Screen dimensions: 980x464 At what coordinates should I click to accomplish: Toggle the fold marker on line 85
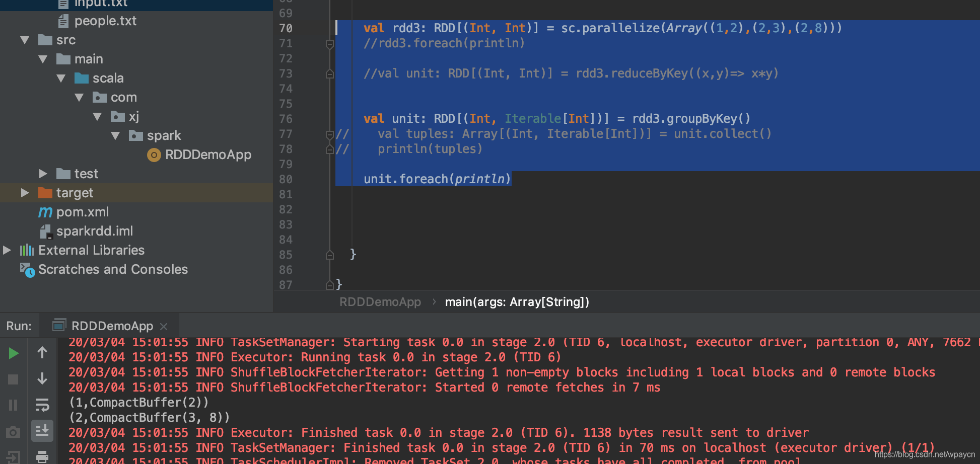330,255
